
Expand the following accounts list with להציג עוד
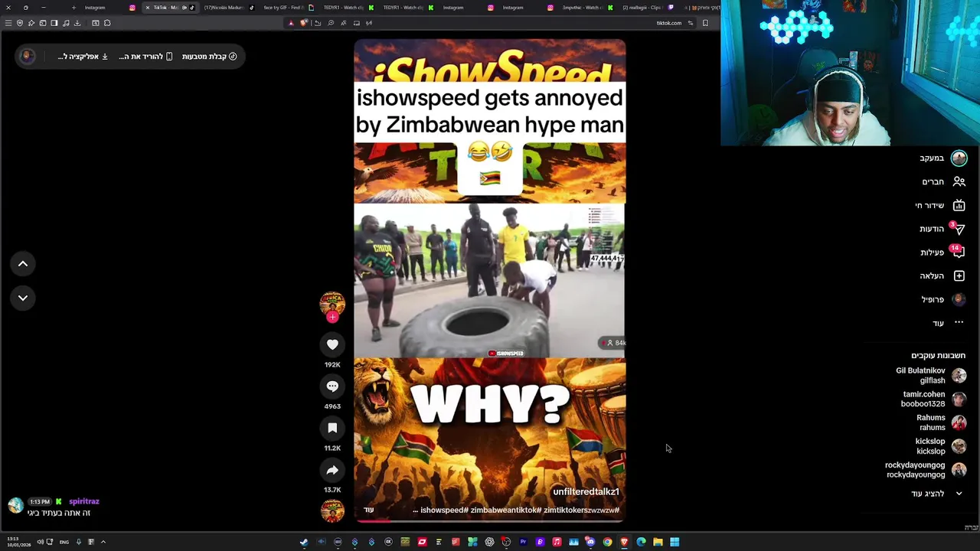pyautogui.click(x=936, y=494)
